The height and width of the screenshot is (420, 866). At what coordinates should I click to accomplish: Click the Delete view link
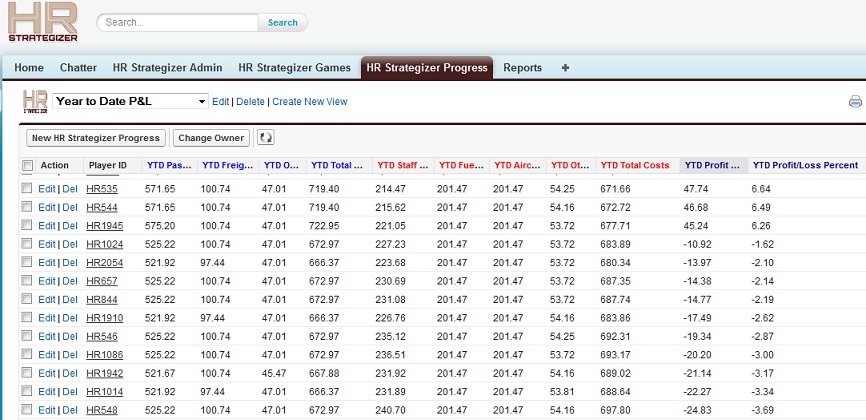[250, 102]
